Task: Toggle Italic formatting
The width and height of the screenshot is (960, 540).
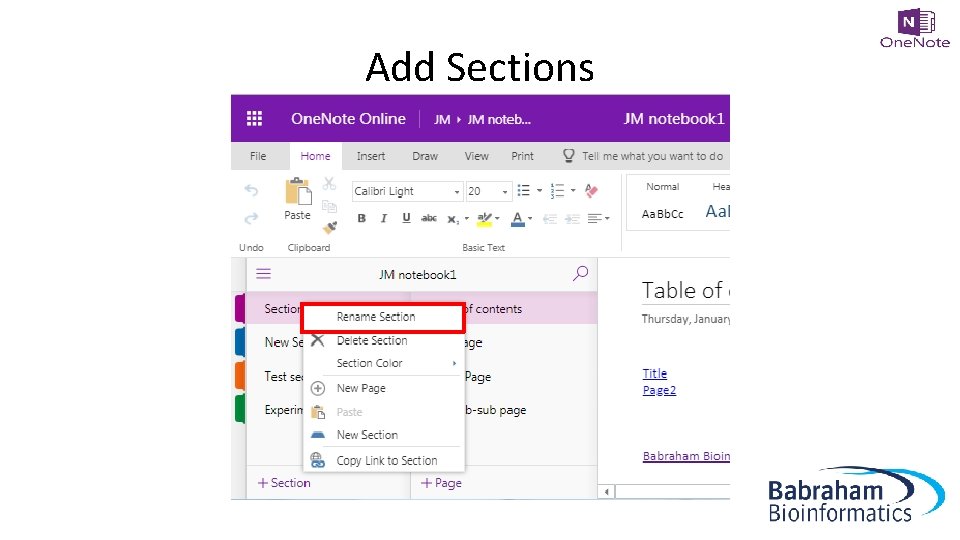Action: pos(384,218)
